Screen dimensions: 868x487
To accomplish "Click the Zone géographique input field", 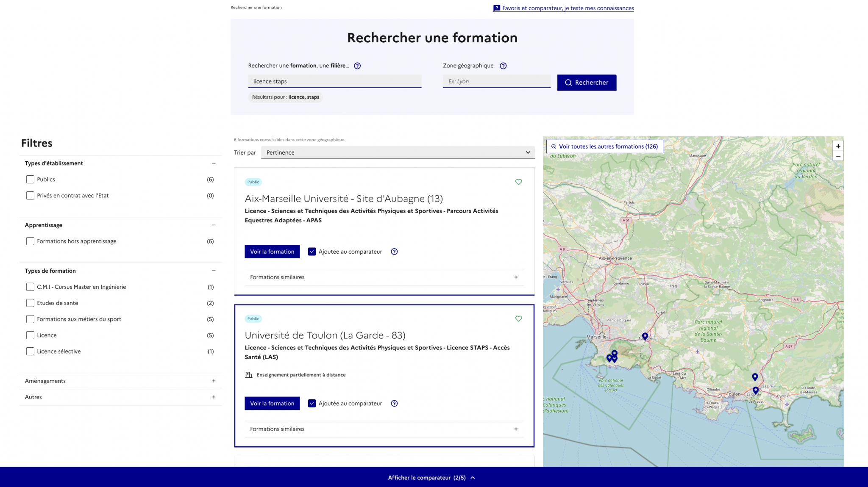I will (496, 81).
